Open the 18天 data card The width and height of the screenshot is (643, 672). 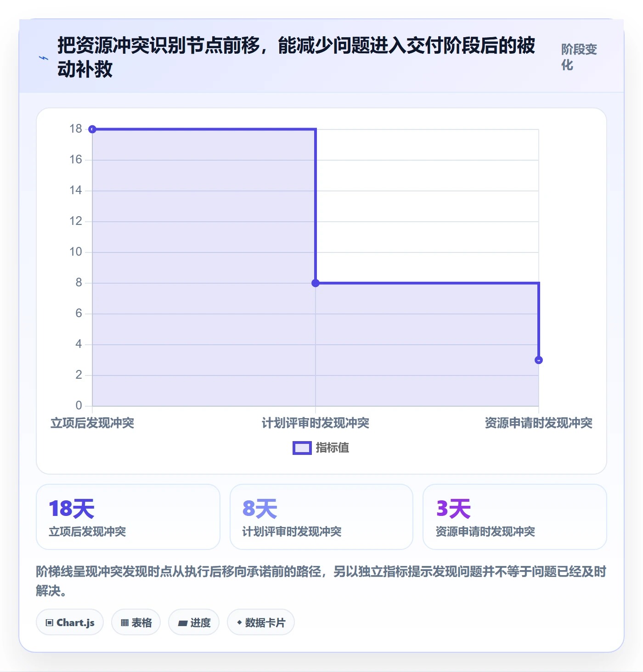coord(128,517)
